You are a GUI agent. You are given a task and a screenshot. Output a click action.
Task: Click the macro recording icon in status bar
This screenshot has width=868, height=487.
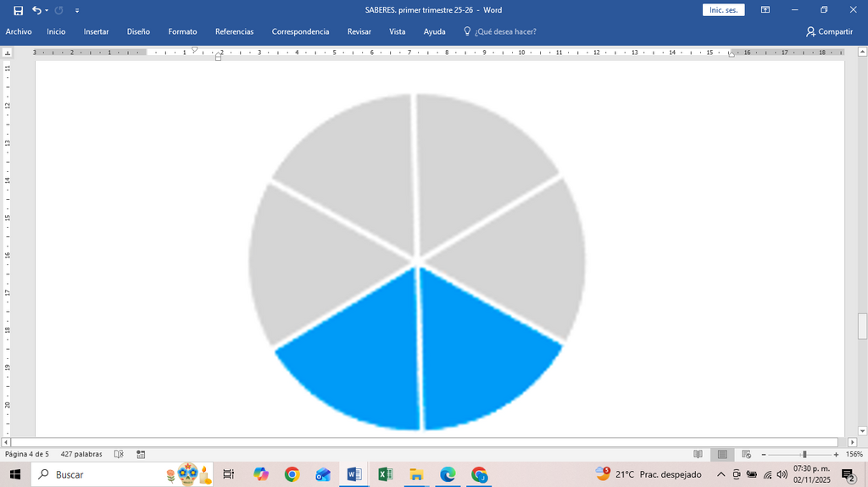click(141, 454)
